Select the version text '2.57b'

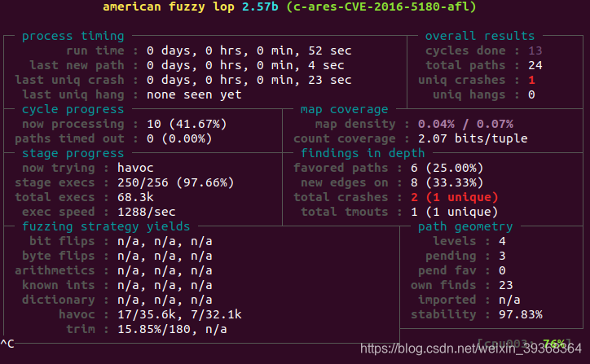(x=260, y=7)
